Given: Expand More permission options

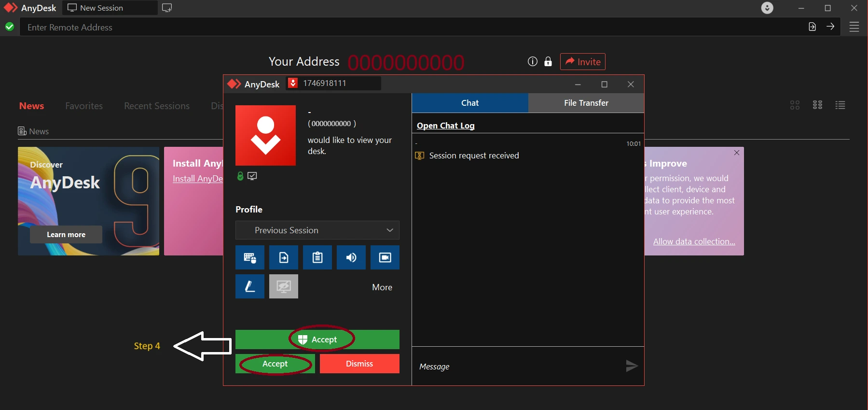Looking at the screenshot, I should (x=382, y=287).
